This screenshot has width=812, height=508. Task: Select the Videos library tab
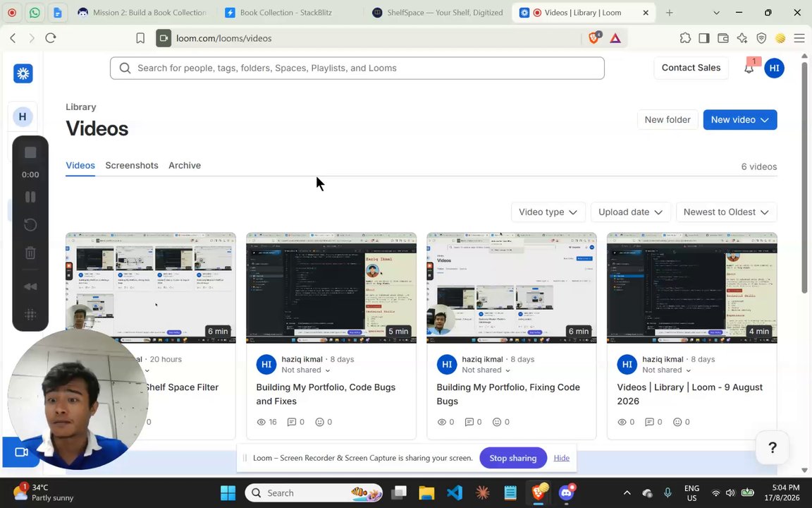[x=80, y=165]
